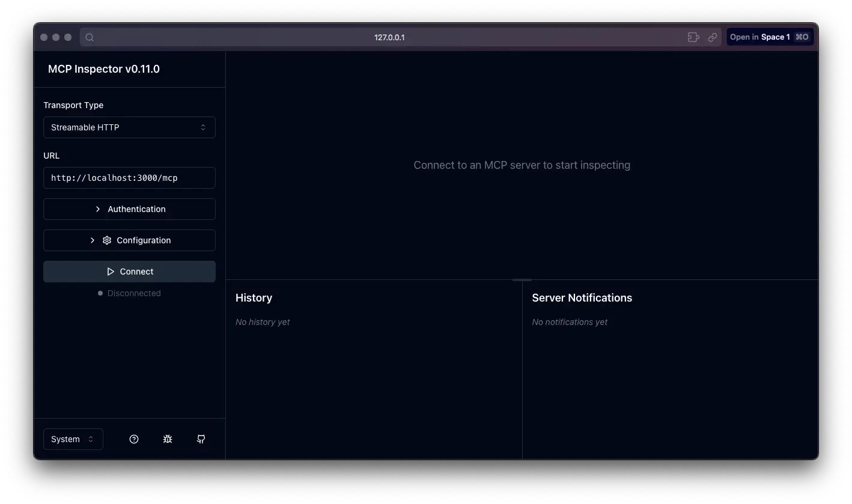Screen dimensions: 852x504
Task: Click the Server Notifications panel heading
Action: (x=582, y=297)
